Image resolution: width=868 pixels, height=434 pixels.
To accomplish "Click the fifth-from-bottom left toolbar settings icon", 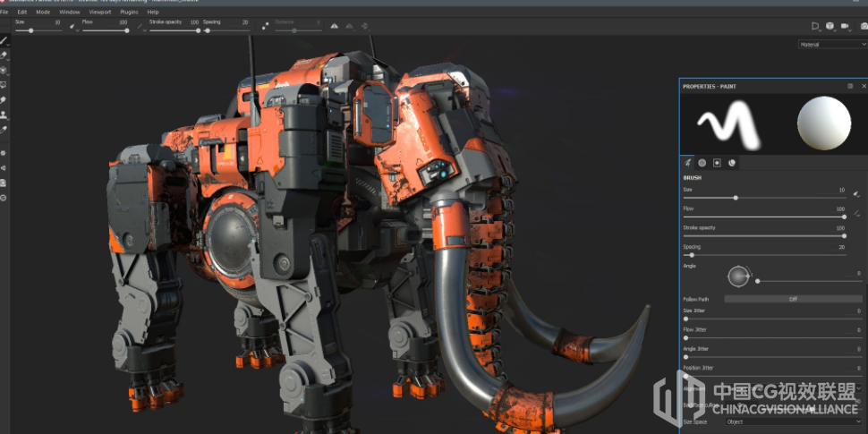I will [x=4, y=153].
